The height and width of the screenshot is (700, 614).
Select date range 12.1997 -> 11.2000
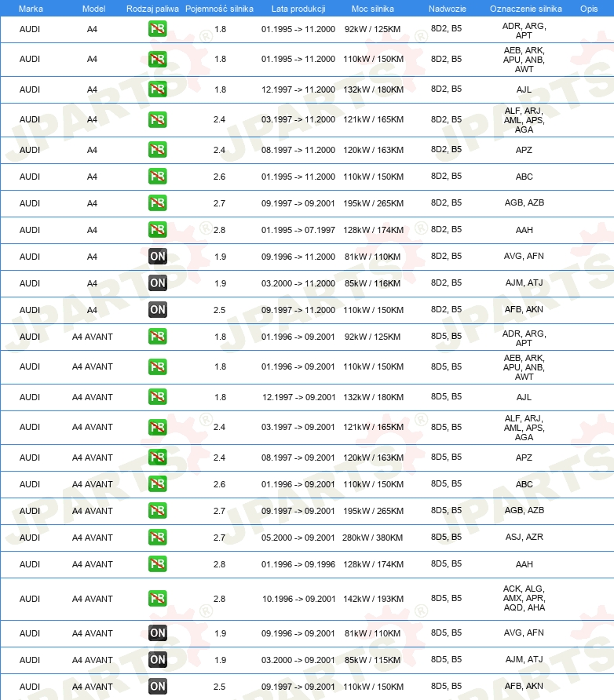pos(298,89)
